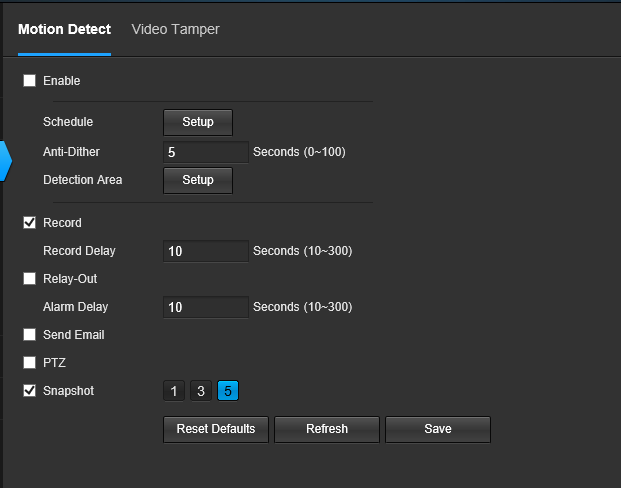Viewport: 621px width, 488px height.
Task: Tick the Send Email checkbox
Action: (29, 334)
